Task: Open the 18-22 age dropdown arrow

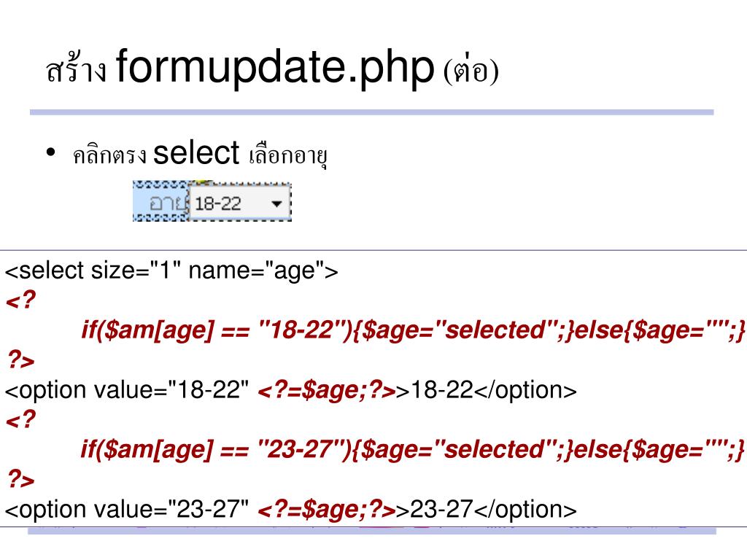Action: pos(276,204)
